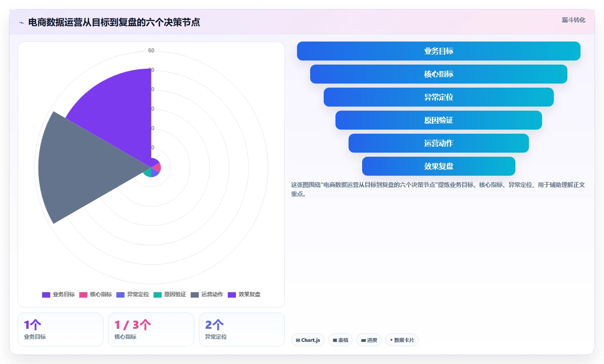Hide the 运营动作 series via its legend label
The width and height of the screenshot is (604, 364).
(x=212, y=294)
